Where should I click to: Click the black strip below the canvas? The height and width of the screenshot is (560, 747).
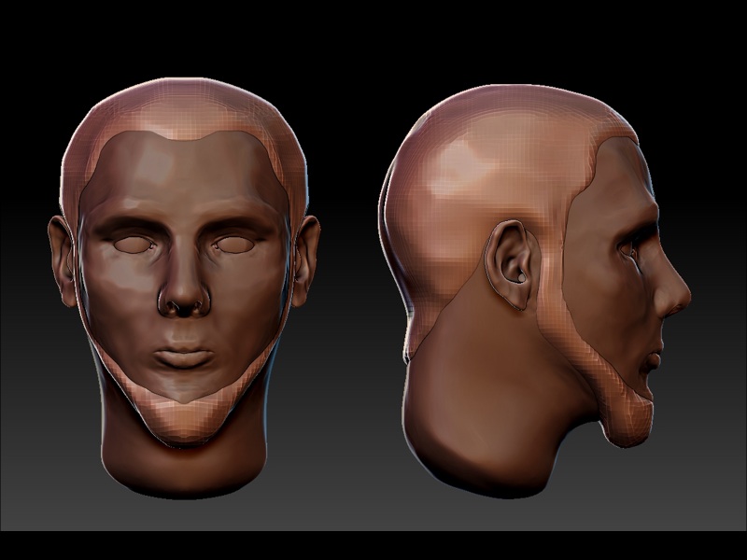pos(373,546)
